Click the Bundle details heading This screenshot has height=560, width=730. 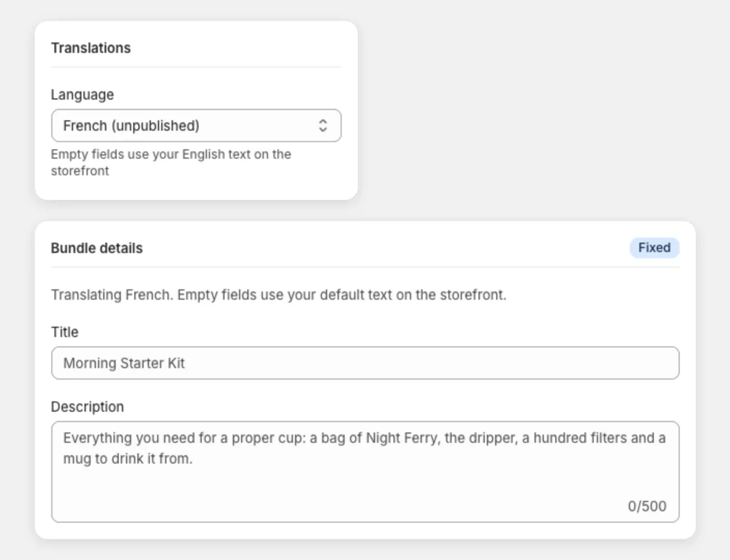click(x=96, y=248)
